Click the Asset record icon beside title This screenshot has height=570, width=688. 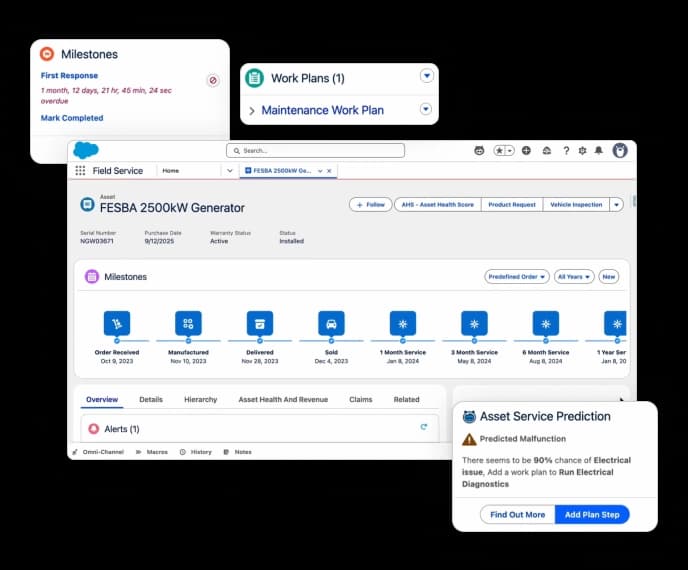[87, 204]
